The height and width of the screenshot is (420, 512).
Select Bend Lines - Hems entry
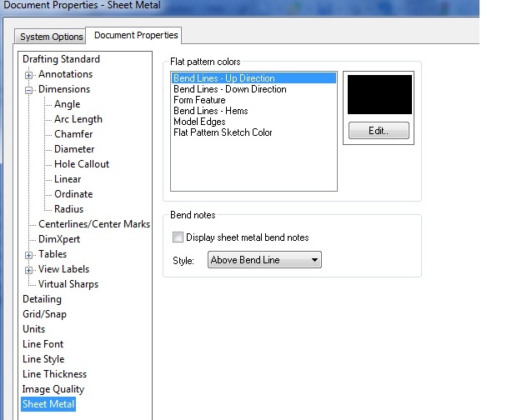coord(253,111)
